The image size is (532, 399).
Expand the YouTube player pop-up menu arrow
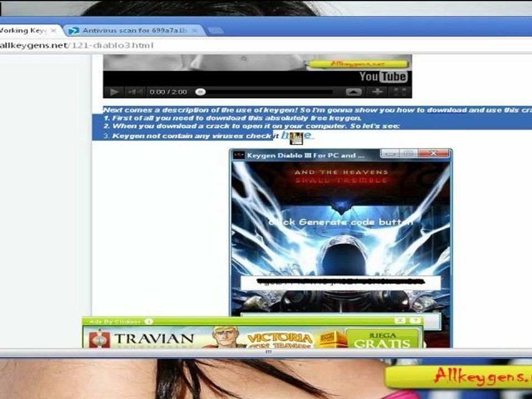[354, 92]
